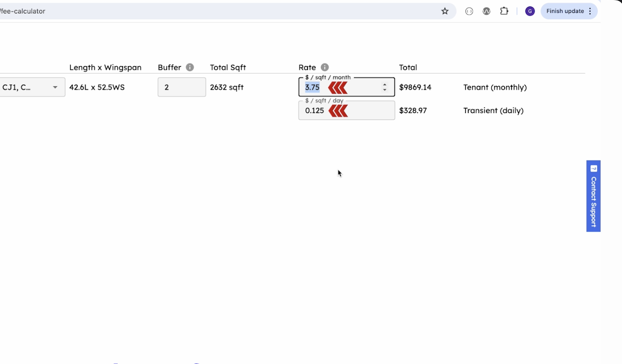Open the Extensions puzzle-piece menu

[x=504, y=11]
